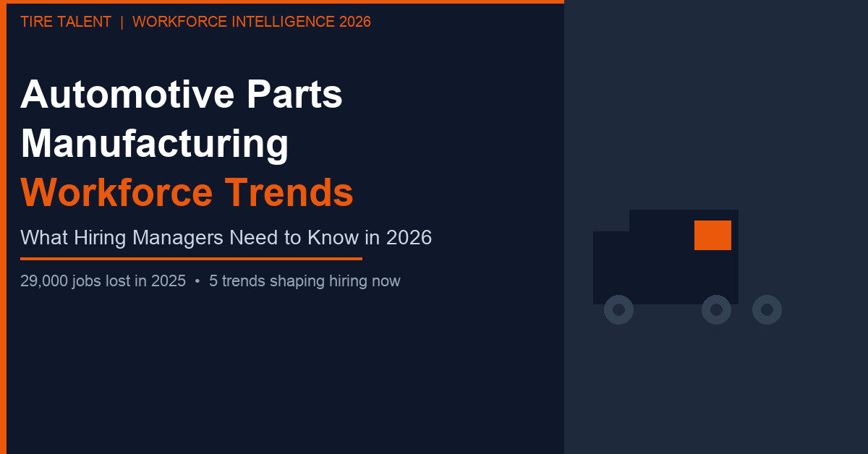Select the Manufacturing title line
Viewport: 868px width, 454px height.
(154, 143)
